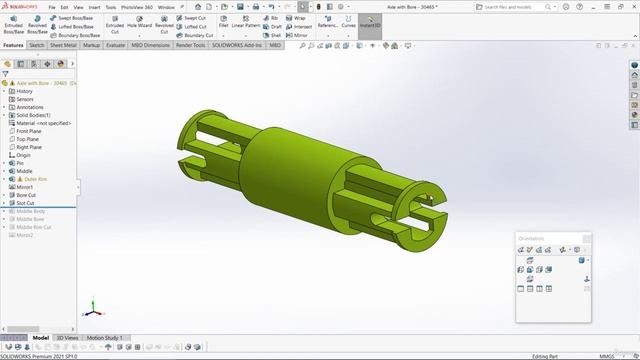Activate the Extruded Cut tool
This screenshot has height=360, width=640.
[x=115, y=25]
